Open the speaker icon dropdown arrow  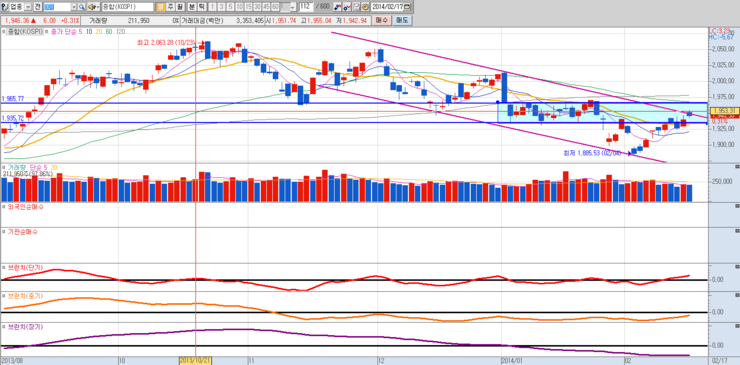coord(98,7)
